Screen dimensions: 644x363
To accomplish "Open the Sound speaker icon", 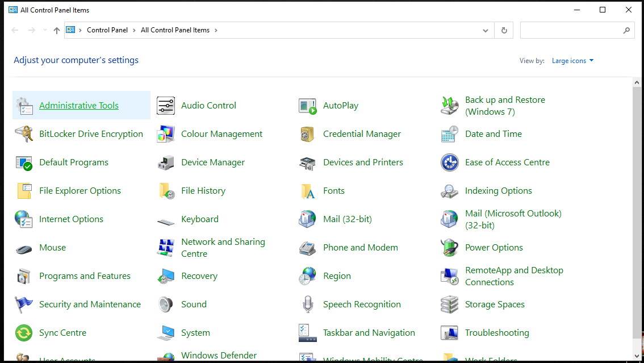I will (x=166, y=304).
